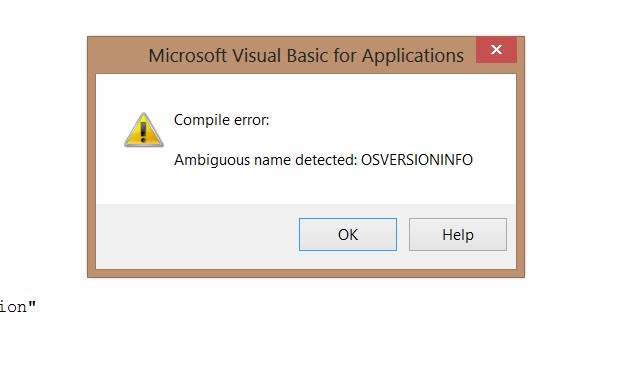Click the OSVERSIONINFO name in the message
The width and height of the screenshot is (639, 380).
coord(417,160)
